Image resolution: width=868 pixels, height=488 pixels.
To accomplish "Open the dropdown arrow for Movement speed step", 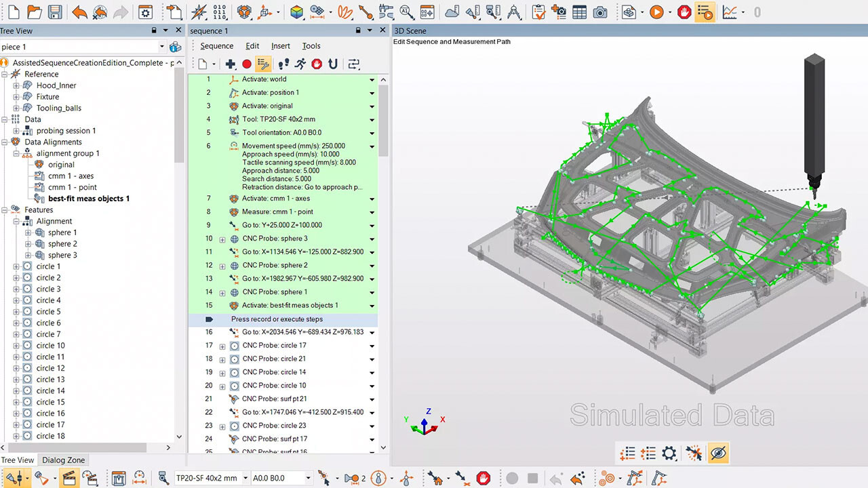I will click(x=372, y=146).
